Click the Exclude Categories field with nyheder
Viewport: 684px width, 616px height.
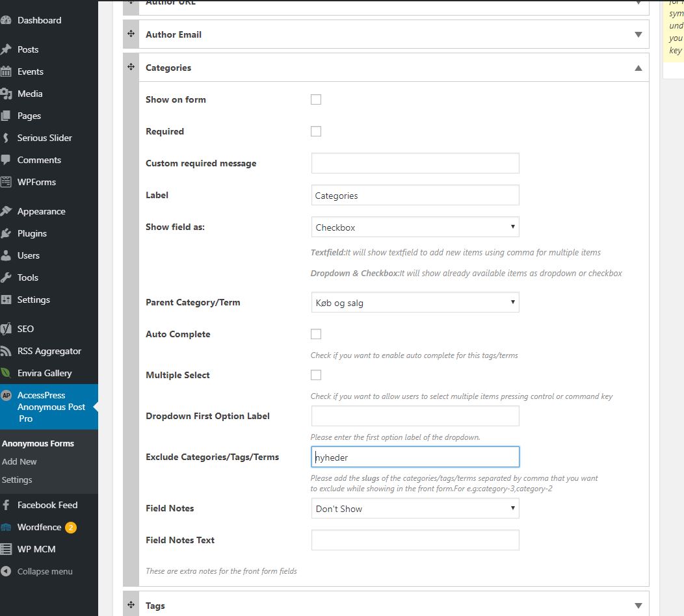[415, 457]
